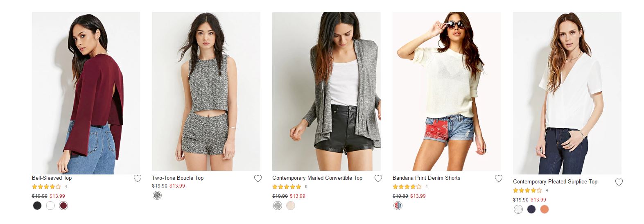
Task: Favorite the Bell-Sleeved Top with heart icon
Action: (x=138, y=179)
